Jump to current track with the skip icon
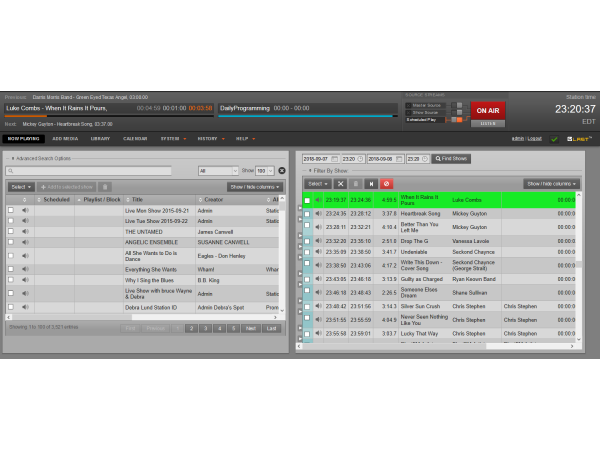600x450 pixels. [372, 184]
